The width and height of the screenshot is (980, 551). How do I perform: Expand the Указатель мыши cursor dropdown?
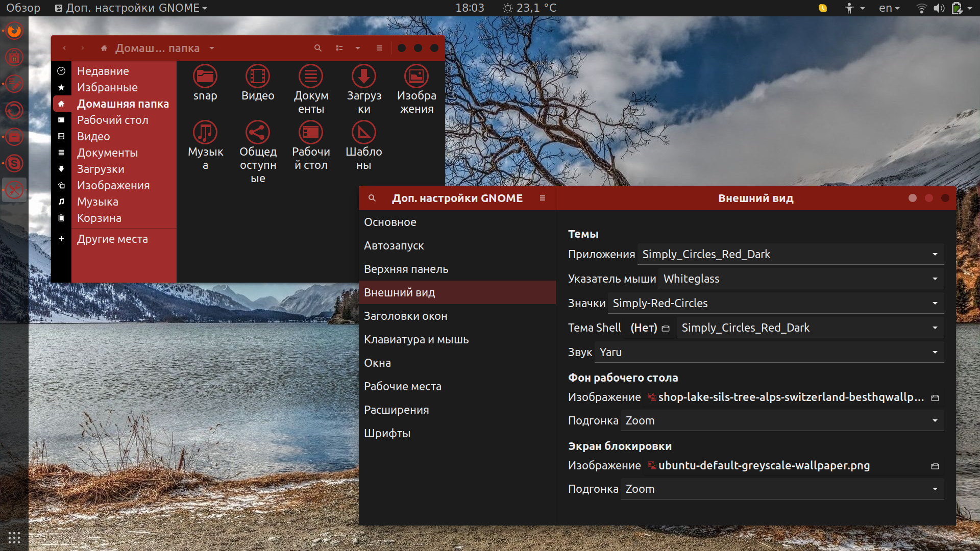pyautogui.click(x=801, y=279)
